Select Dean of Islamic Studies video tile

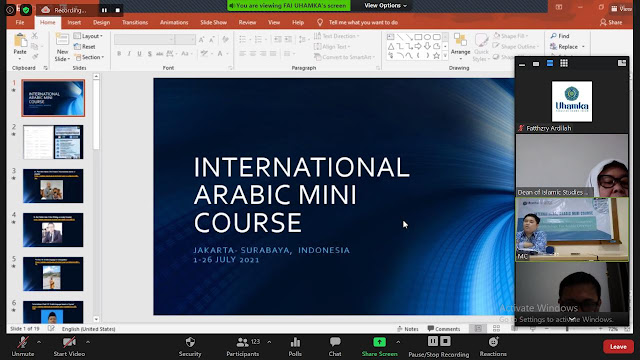(572, 165)
